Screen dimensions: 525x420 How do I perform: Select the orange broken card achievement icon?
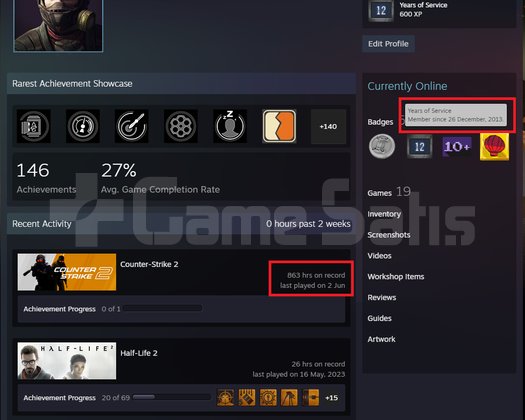279,126
